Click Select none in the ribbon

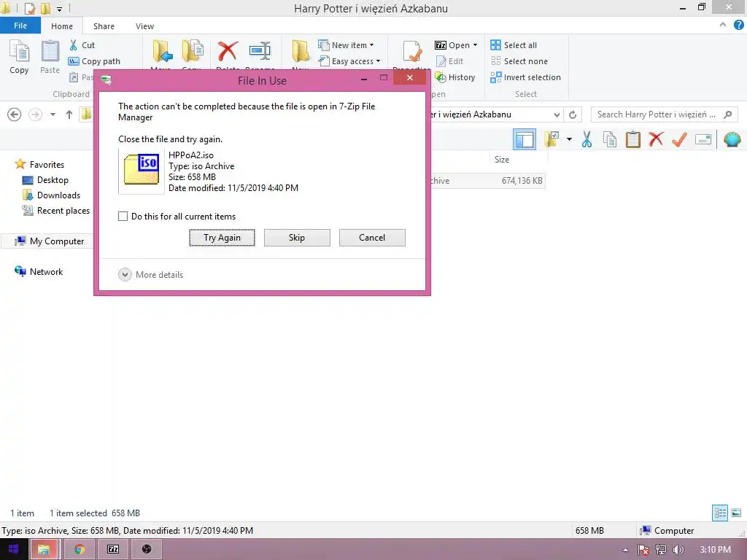[519, 61]
